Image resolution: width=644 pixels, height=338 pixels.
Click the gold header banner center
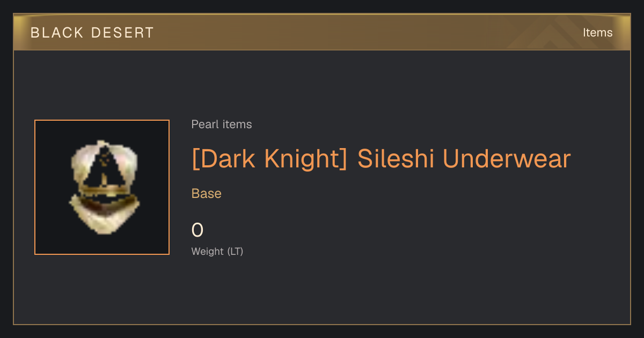tap(322, 32)
